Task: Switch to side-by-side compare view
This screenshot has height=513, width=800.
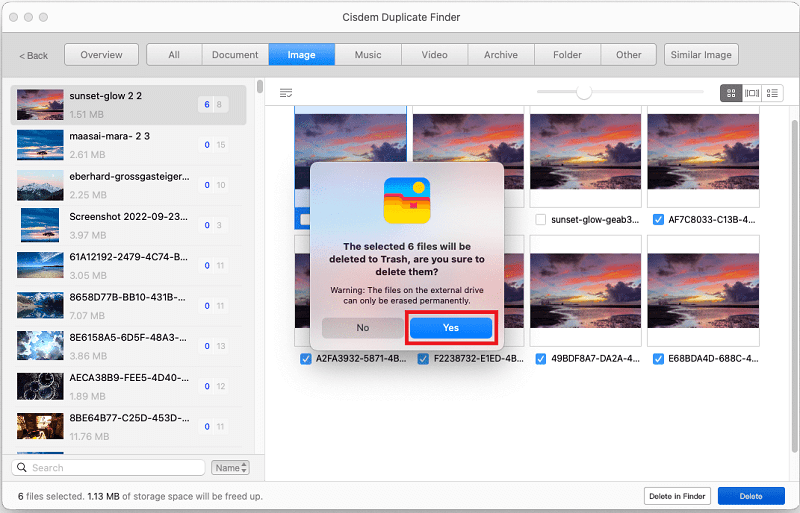Action: (x=752, y=93)
